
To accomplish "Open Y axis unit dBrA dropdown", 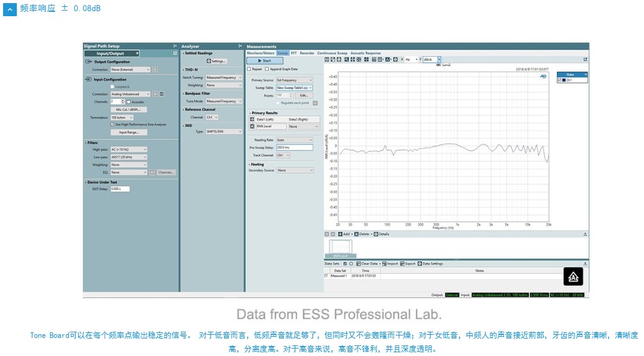I will tap(432, 60).
